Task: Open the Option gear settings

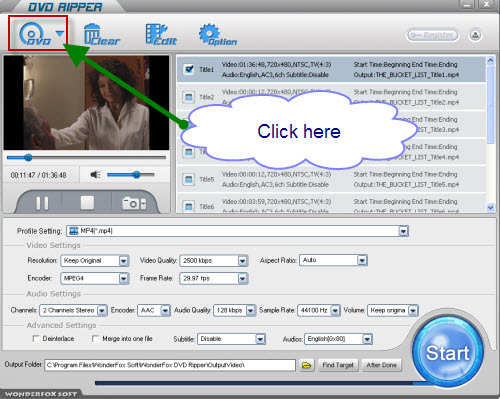Action: click(x=218, y=34)
